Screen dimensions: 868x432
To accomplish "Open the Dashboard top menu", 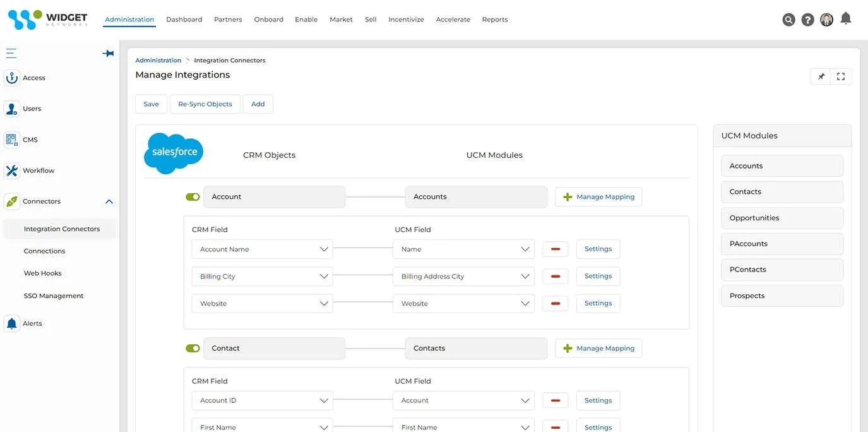I will click(x=184, y=20).
